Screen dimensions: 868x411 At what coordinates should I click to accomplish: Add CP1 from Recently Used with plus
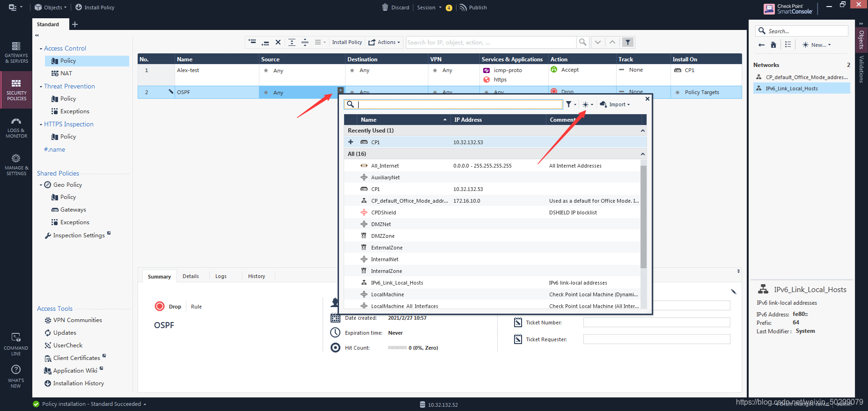(x=351, y=142)
